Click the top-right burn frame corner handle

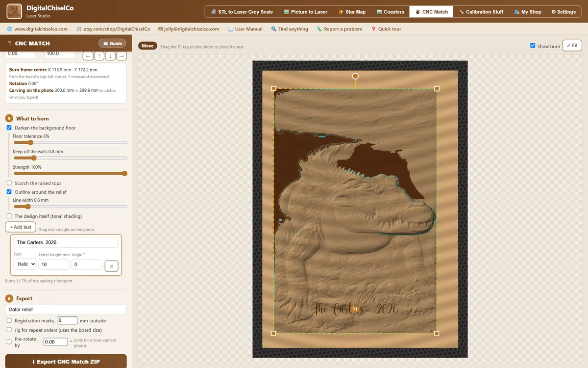(437, 89)
